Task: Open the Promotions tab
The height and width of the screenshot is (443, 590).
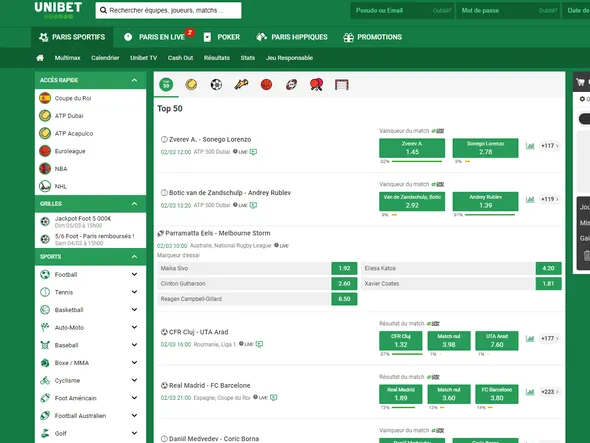Action: tap(373, 37)
